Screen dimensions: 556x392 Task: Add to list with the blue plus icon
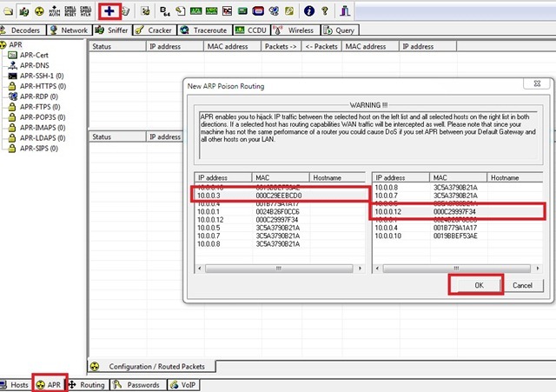(x=109, y=11)
